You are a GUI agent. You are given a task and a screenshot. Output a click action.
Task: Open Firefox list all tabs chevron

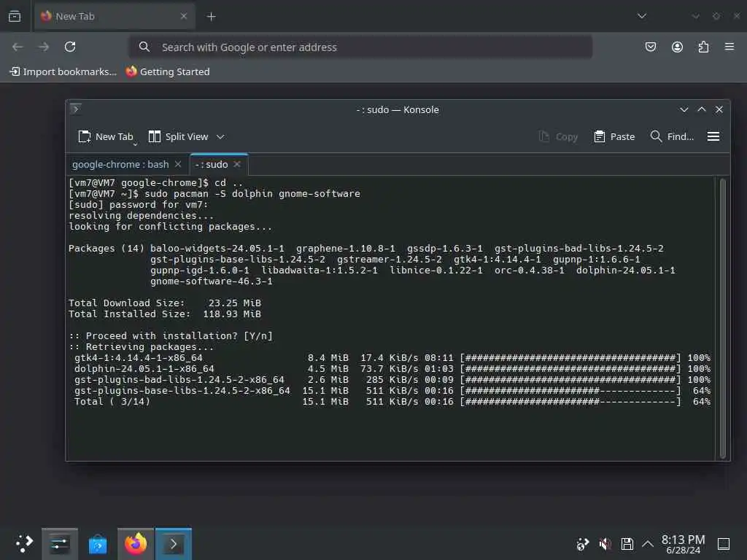pos(642,16)
